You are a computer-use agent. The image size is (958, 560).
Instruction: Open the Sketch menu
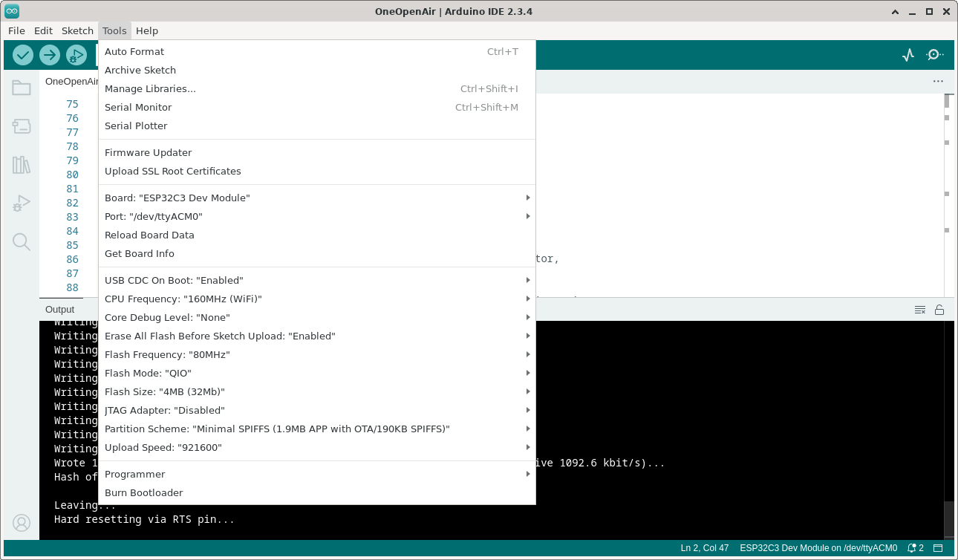(77, 30)
